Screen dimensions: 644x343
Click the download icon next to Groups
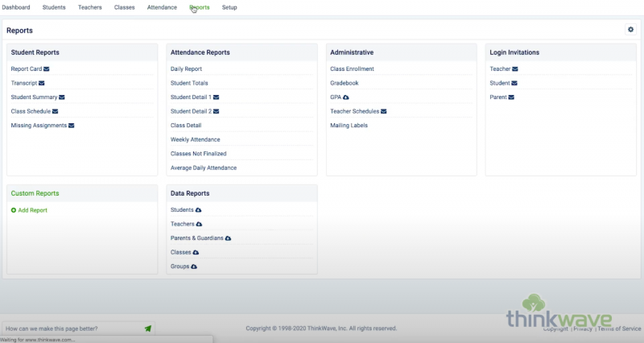(194, 267)
